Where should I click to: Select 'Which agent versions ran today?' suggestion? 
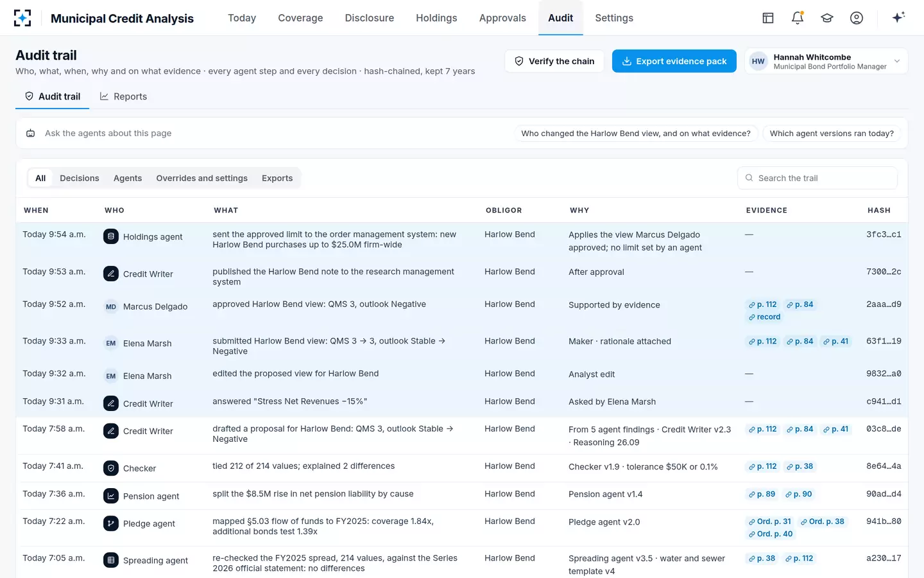[832, 134]
